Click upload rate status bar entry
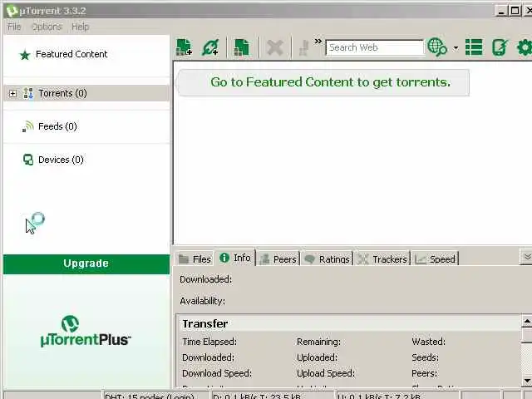532x399 pixels. click(397, 396)
